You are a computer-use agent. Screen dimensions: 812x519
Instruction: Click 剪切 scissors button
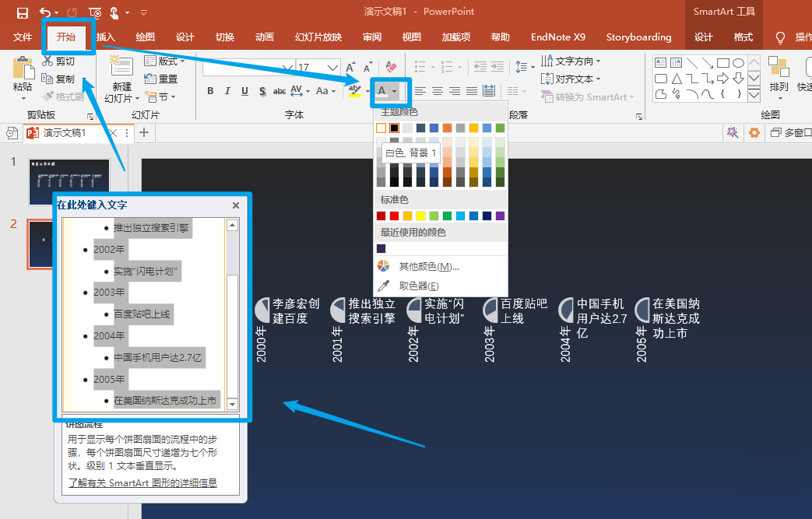(58, 61)
